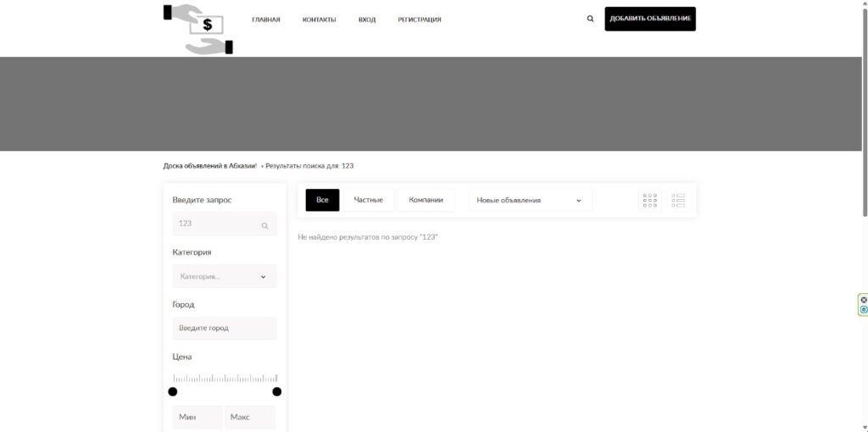Filter listings by Частные
Image resolution: width=868 pixels, height=432 pixels.
click(x=368, y=200)
